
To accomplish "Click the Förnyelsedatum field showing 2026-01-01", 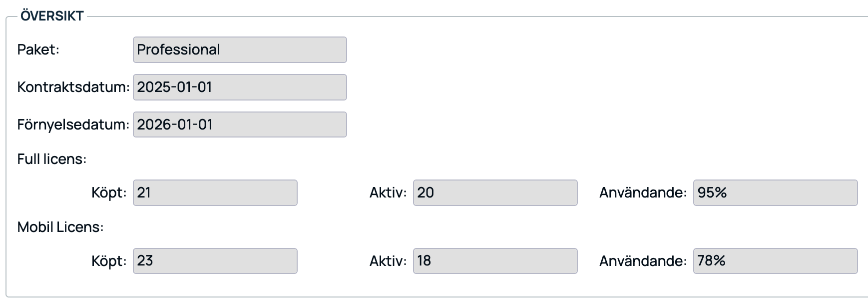I will click(x=240, y=124).
